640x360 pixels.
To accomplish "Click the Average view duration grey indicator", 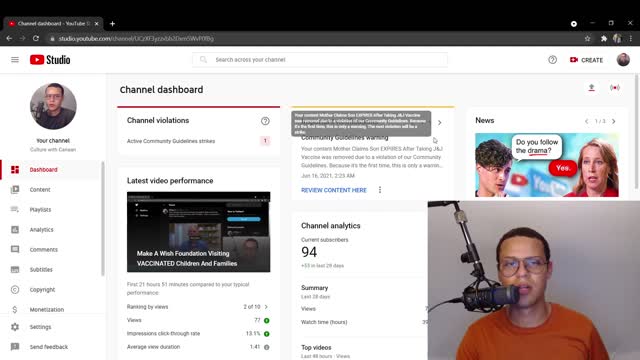I will (267, 347).
